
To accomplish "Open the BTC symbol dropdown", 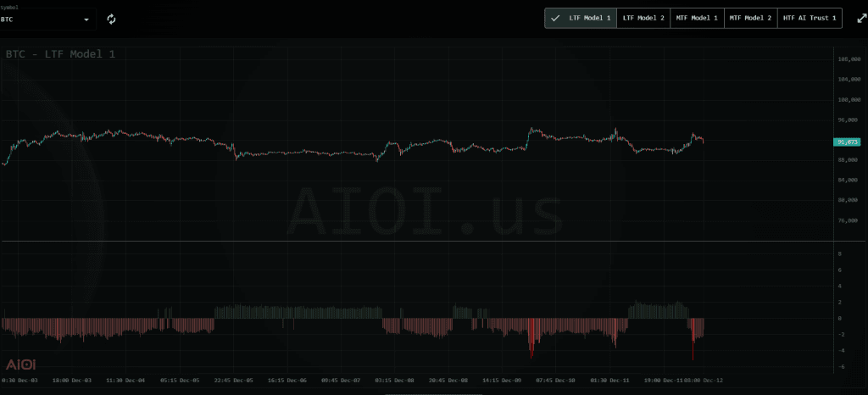I will [47, 19].
